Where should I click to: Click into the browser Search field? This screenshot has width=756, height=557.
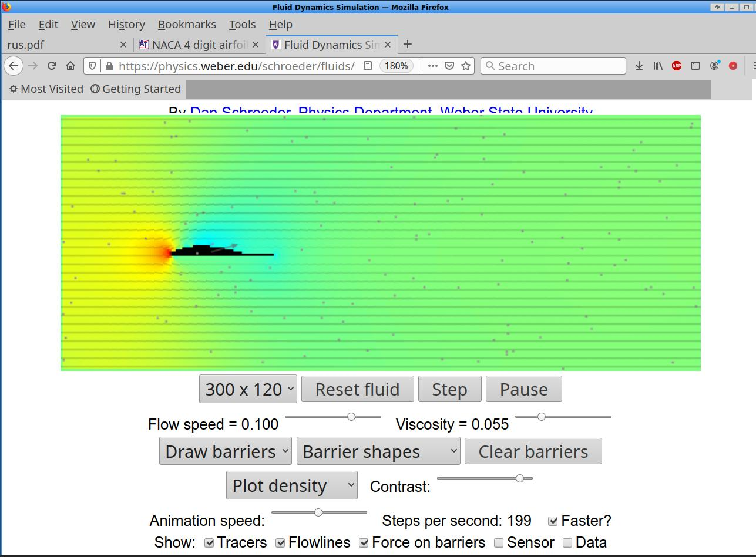tap(553, 66)
